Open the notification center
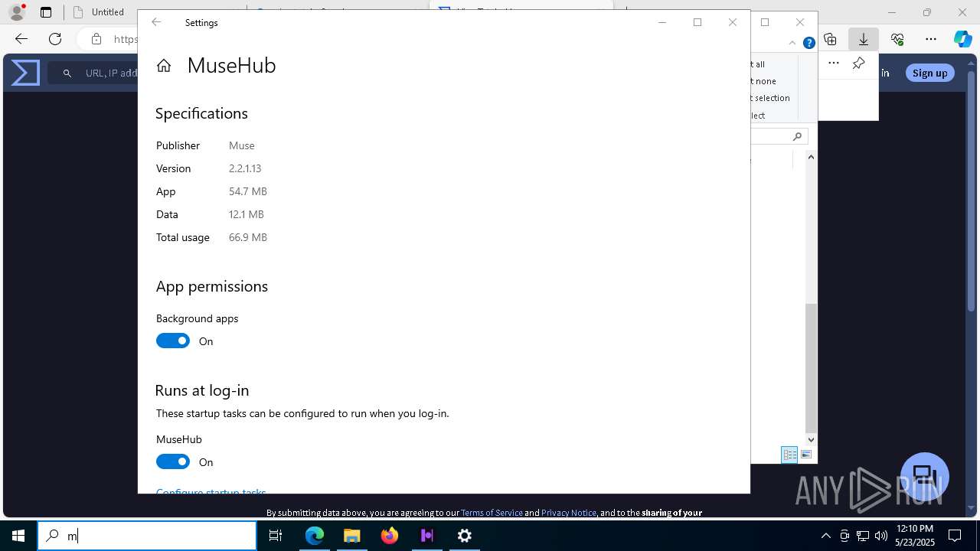 (x=955, y=536)
